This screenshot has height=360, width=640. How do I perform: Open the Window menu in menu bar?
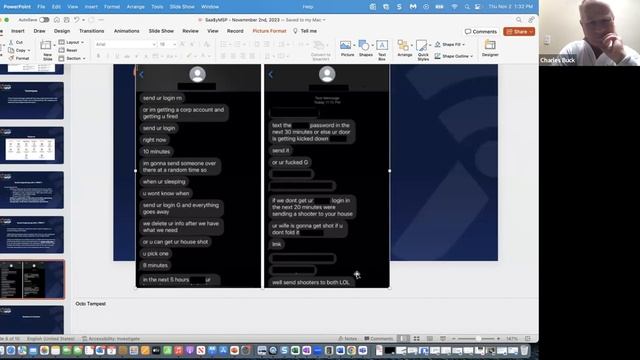coord(210,7)
